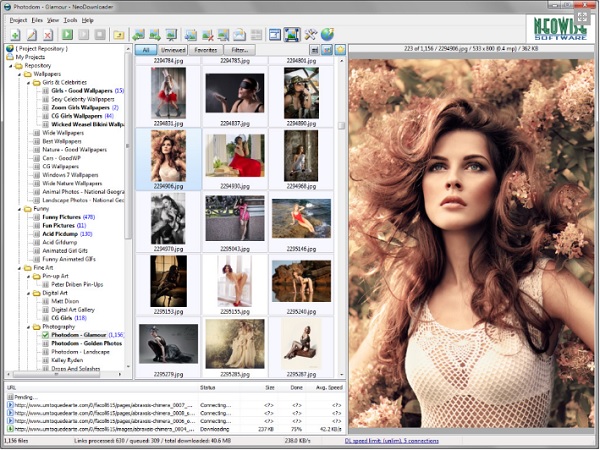Toggle the fullscreen image viewer toolbar button
This screenshot has height=450, width=600.
tap(291, 35)
